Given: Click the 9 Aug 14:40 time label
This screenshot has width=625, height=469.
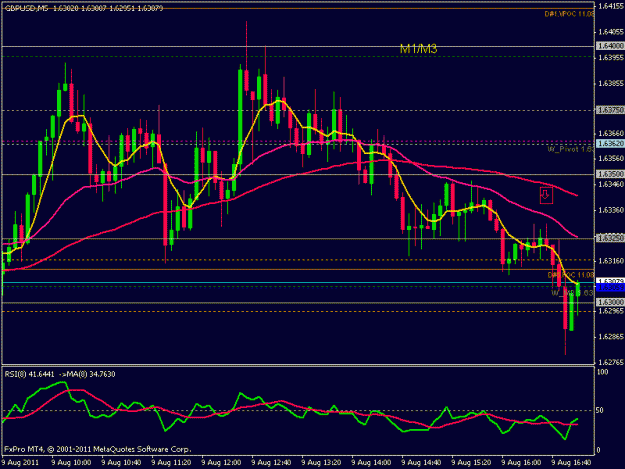Looking at the screenshot, I should tap(421, 463).
